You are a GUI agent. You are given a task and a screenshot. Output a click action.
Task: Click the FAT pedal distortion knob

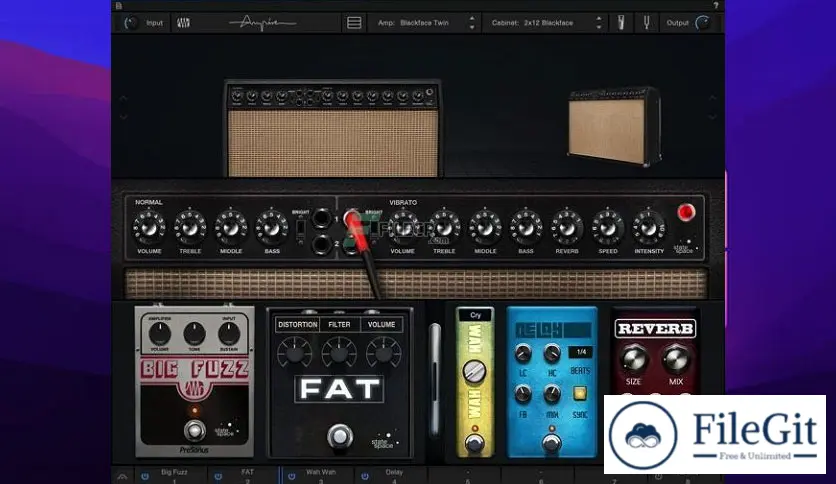click(x=295, y=353)
